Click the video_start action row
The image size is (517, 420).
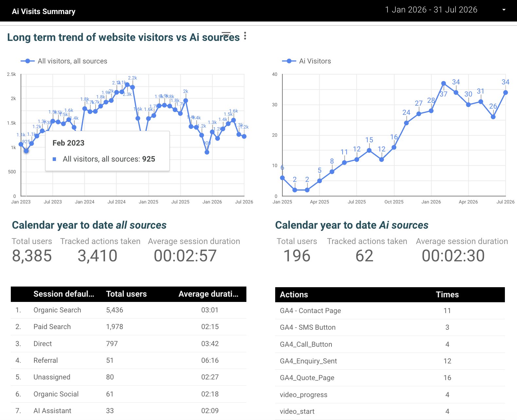click(x=390, y=411)
